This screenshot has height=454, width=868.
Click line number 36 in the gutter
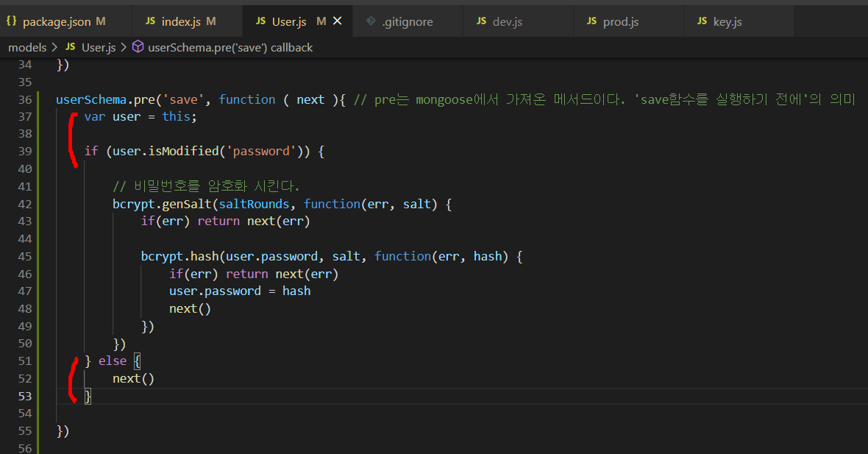pos(24,99)
